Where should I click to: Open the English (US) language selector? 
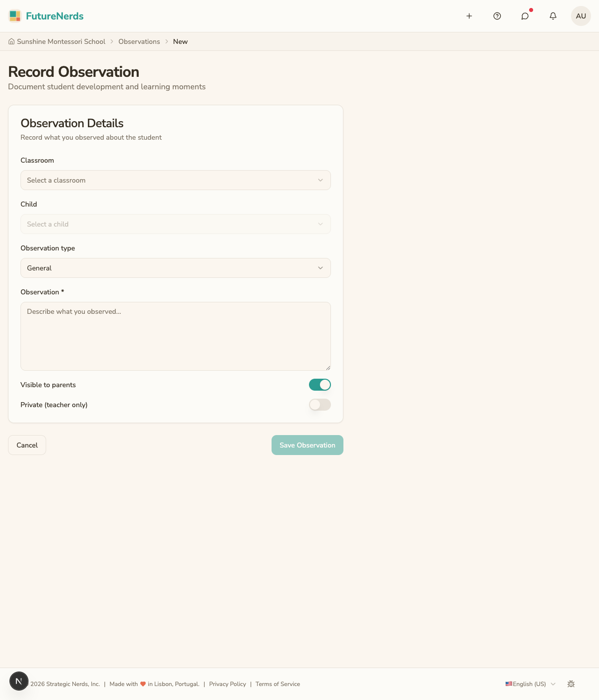(x=530, y=684)
